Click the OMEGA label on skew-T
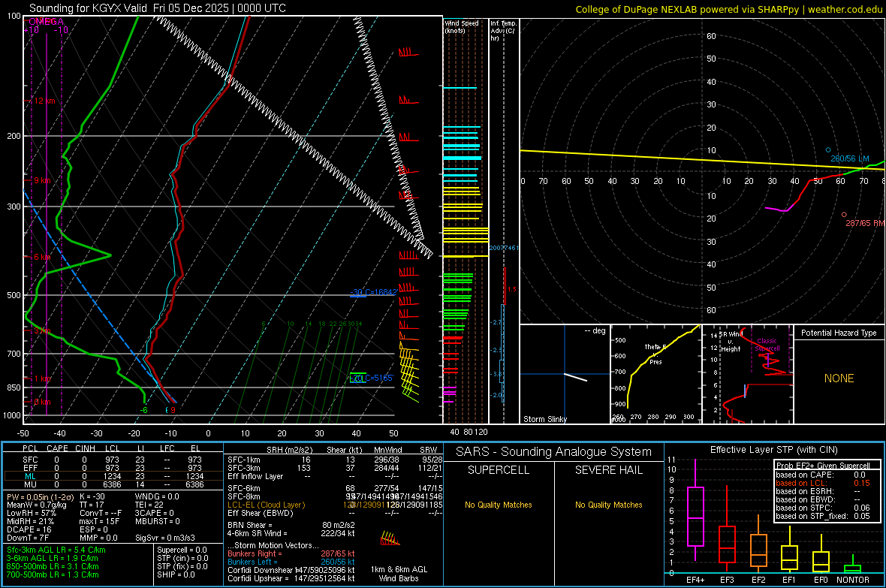The image size is (886, 588). click(46, 22)
